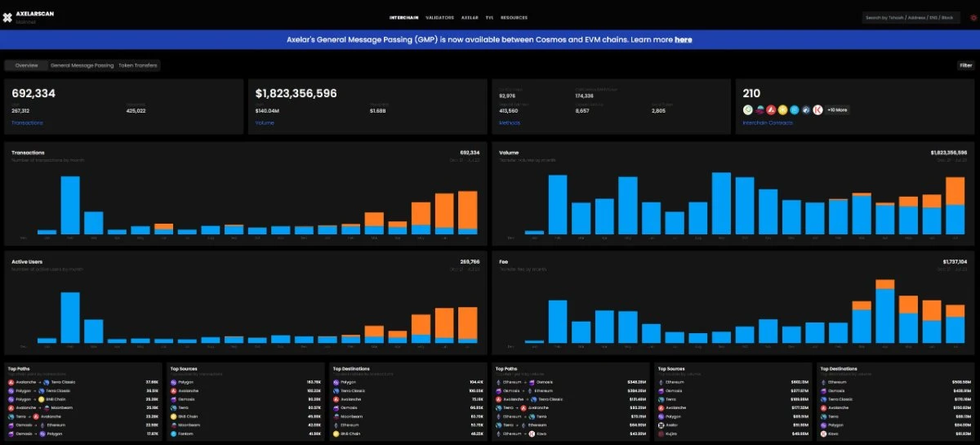
Task: Open the Interchain Contracts link
Action: 769,123
